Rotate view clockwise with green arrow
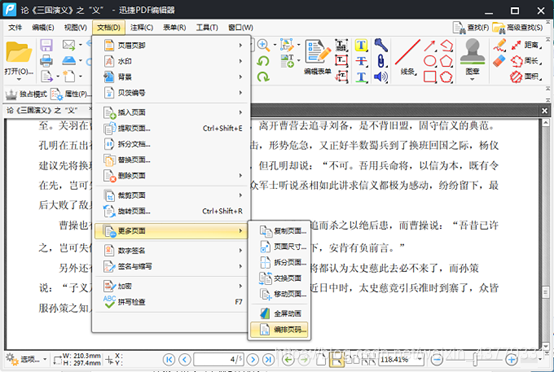The height and width of the screenshot is (372, 554). (263, 77)
